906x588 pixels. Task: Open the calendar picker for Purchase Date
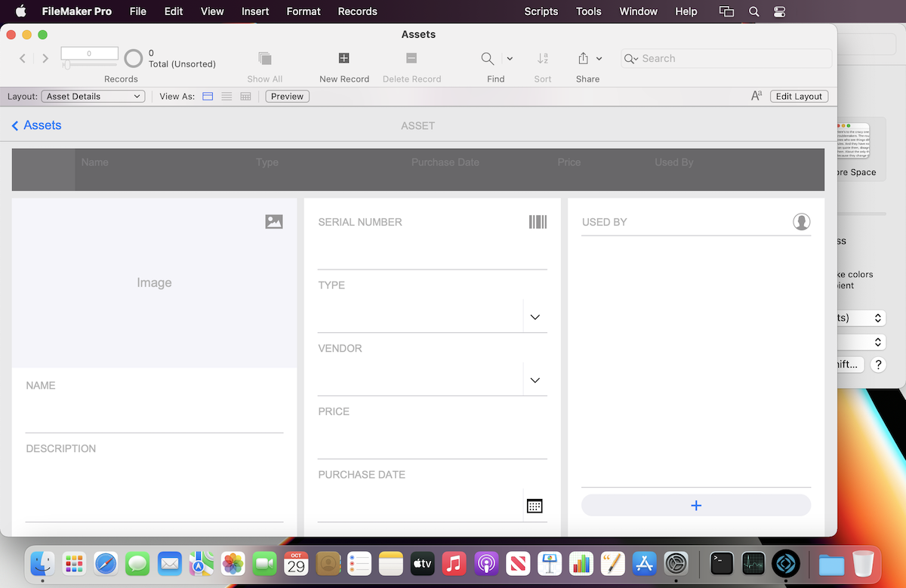(535, 506)
